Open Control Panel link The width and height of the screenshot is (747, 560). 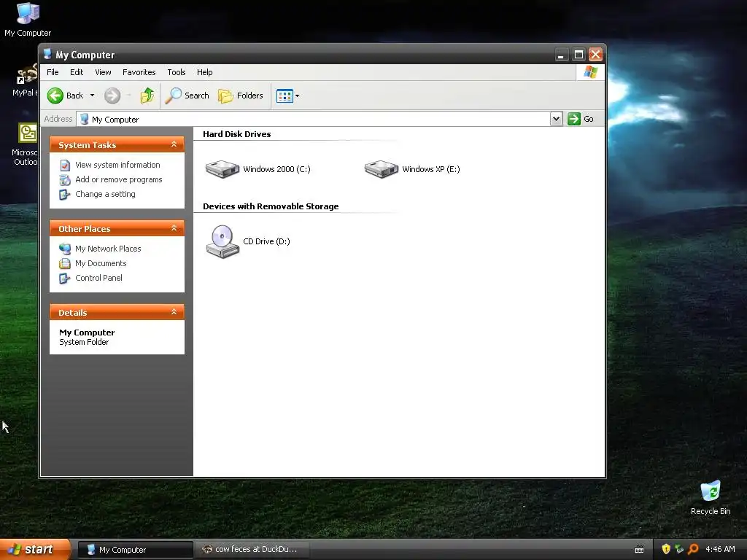98,278
